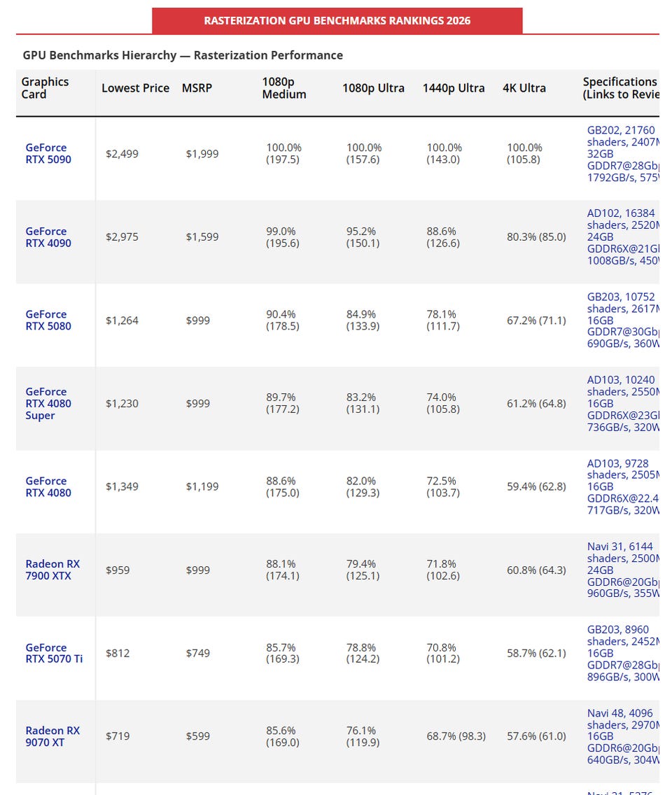Click the Navi 31 specifications link
672x795 pixels.
click(x=623, y=570)
